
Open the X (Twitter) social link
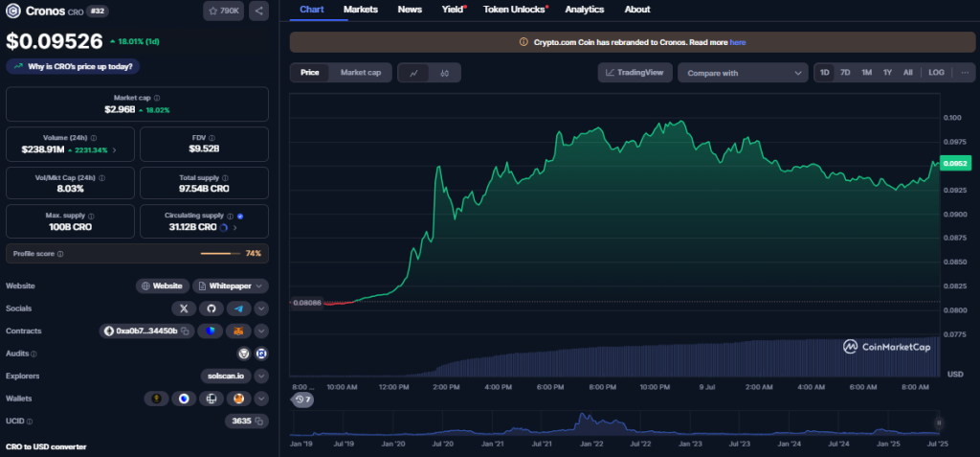(184, 308)
